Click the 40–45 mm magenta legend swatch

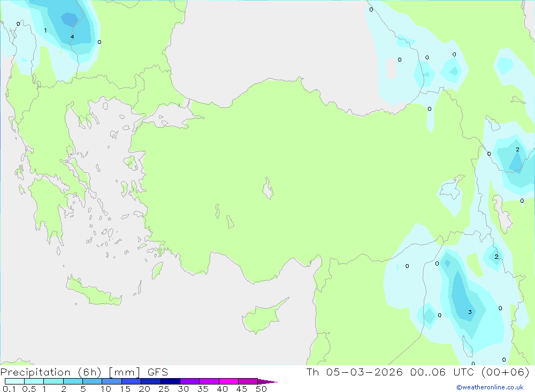tap(228, 381)
